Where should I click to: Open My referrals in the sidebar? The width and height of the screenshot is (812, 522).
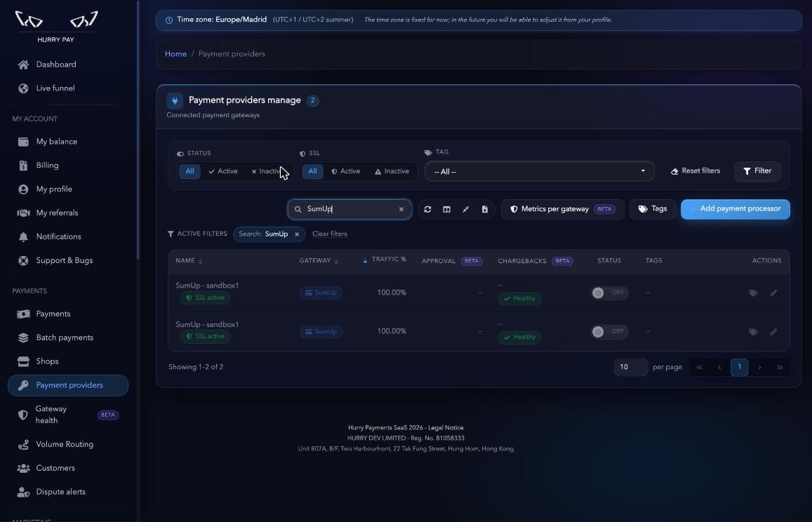click(68, 213)
